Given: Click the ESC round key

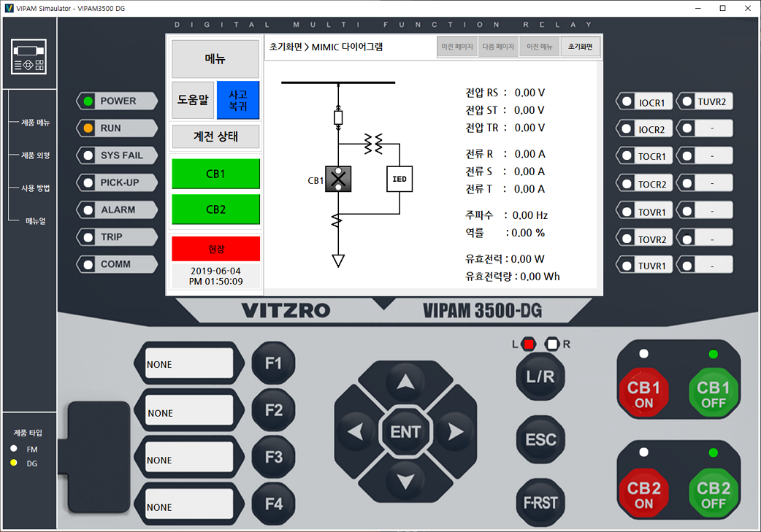Looking at the screenshot, I should (540, 439).
